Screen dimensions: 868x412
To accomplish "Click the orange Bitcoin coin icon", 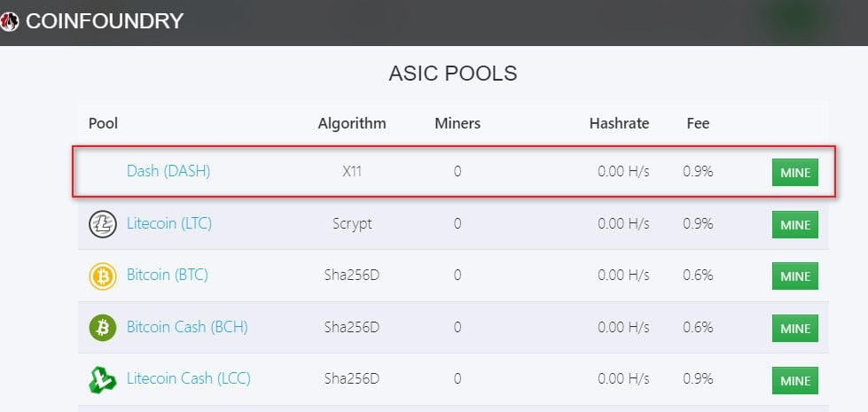I will coord(103,276).
